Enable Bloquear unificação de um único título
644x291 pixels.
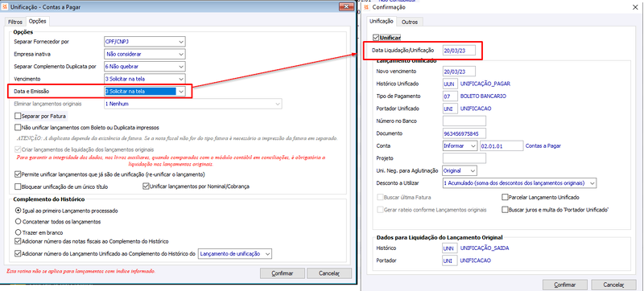coord(18,186)
